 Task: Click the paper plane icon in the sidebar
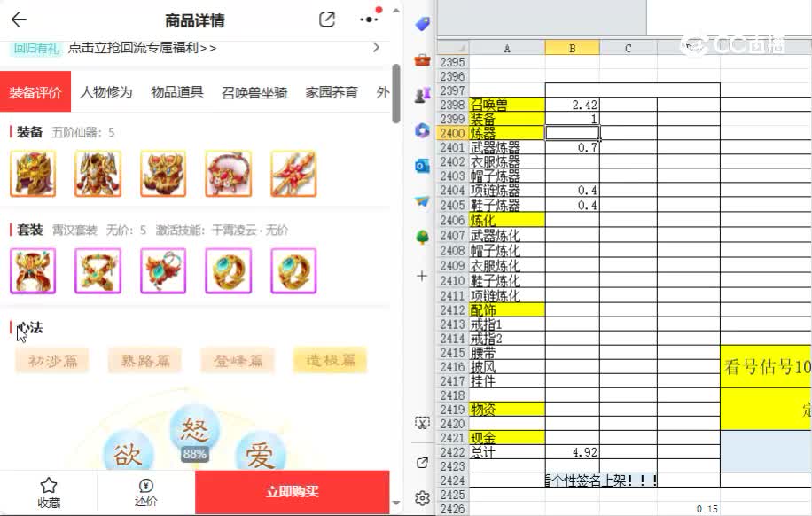420,200
